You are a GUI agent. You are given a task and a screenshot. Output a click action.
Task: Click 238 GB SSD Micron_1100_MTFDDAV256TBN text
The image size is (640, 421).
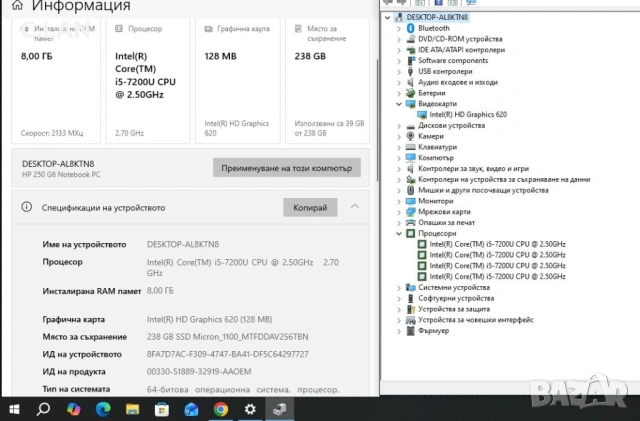tap(227, 337)
